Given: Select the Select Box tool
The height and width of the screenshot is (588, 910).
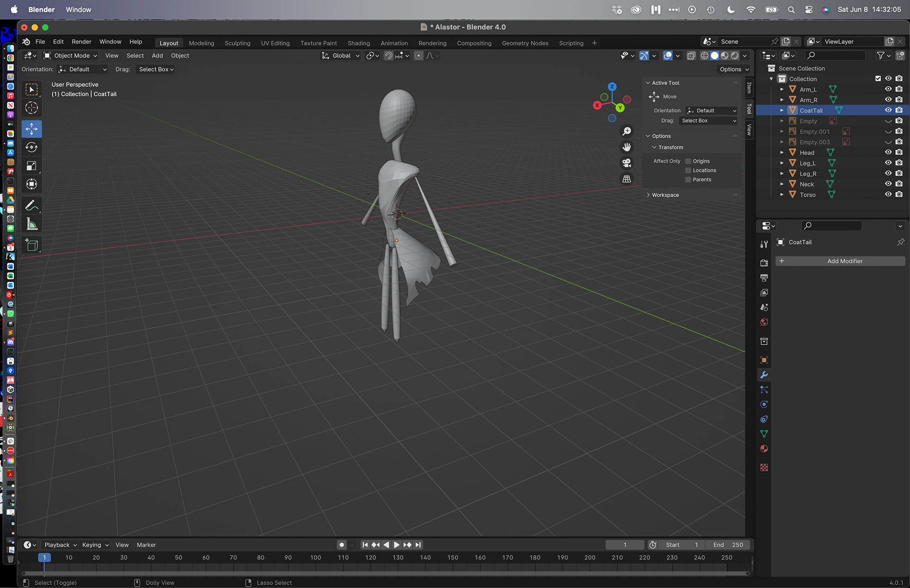Looking at the screenshot, I should 32,90.
